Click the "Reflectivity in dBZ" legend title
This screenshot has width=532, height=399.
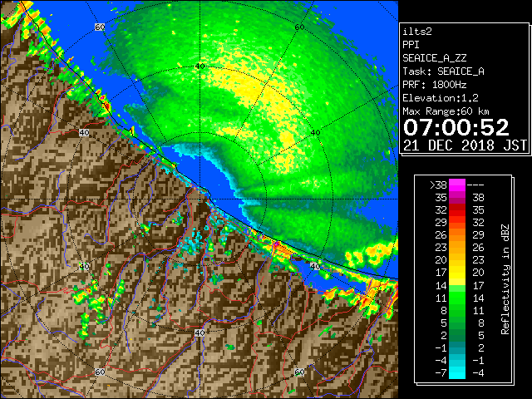click(505, 279)
